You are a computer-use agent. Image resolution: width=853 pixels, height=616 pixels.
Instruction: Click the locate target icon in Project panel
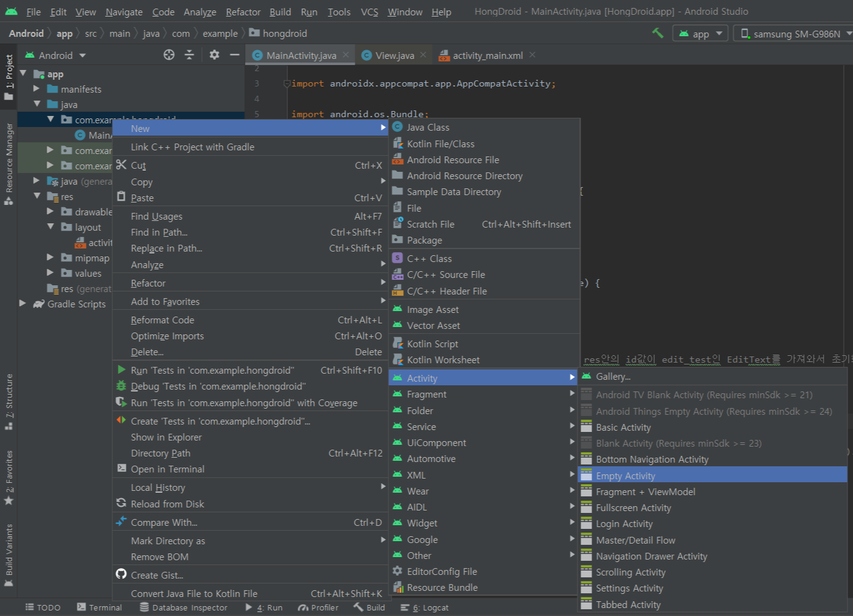169,55
